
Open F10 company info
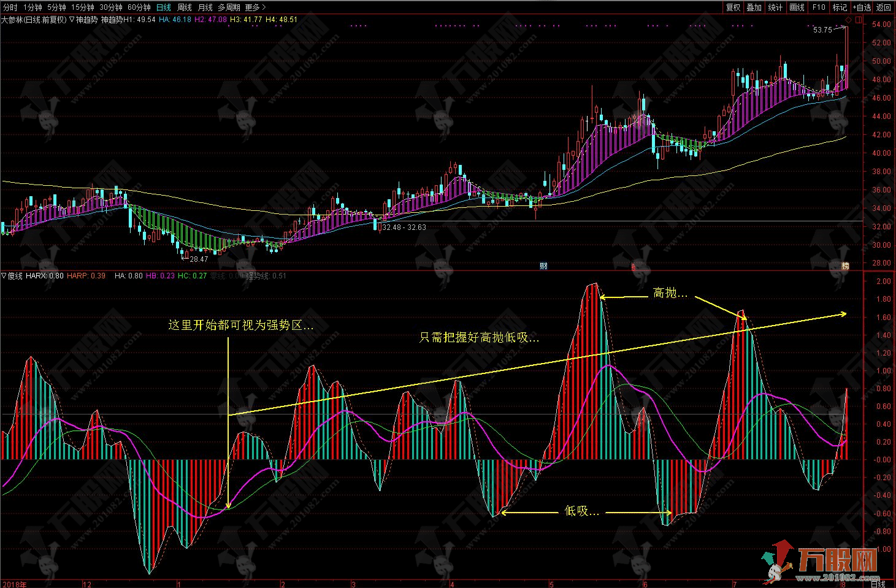click(x=819, y=7)
